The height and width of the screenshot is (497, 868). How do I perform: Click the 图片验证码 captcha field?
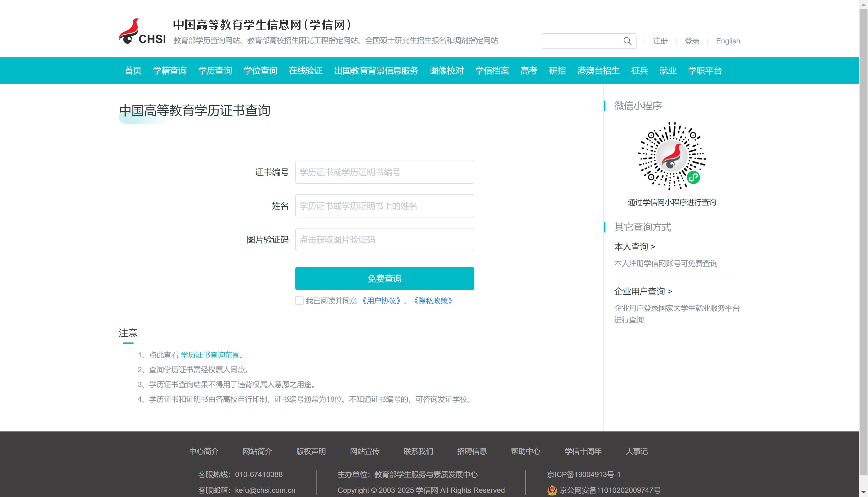(x=384, y=240)
